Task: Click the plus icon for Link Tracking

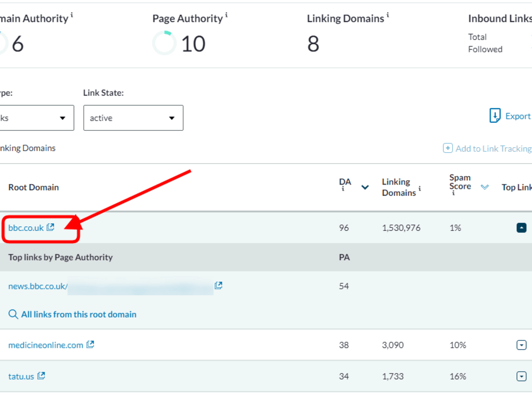Action: coord(447,148)
